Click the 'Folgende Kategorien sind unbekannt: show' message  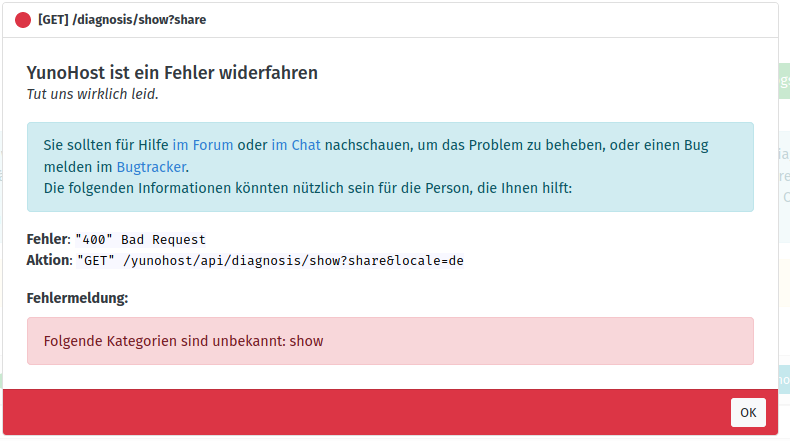click(x=183, y=341)
